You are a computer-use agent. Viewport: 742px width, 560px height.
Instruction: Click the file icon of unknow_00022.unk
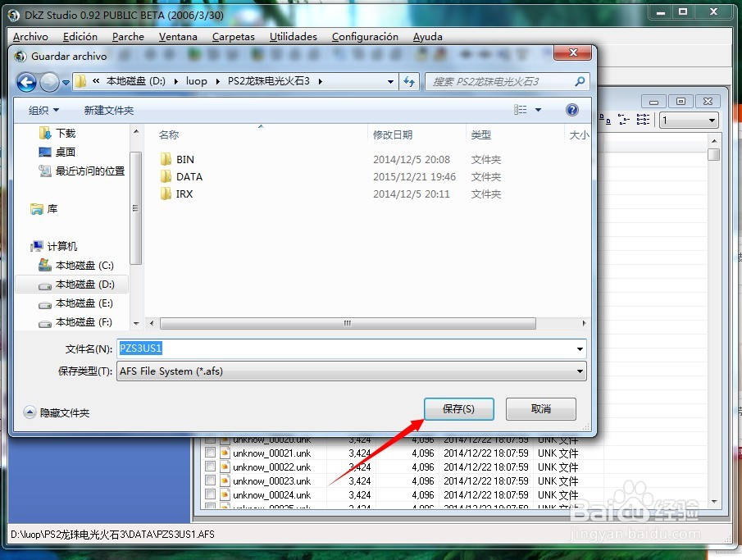[225, 467]
